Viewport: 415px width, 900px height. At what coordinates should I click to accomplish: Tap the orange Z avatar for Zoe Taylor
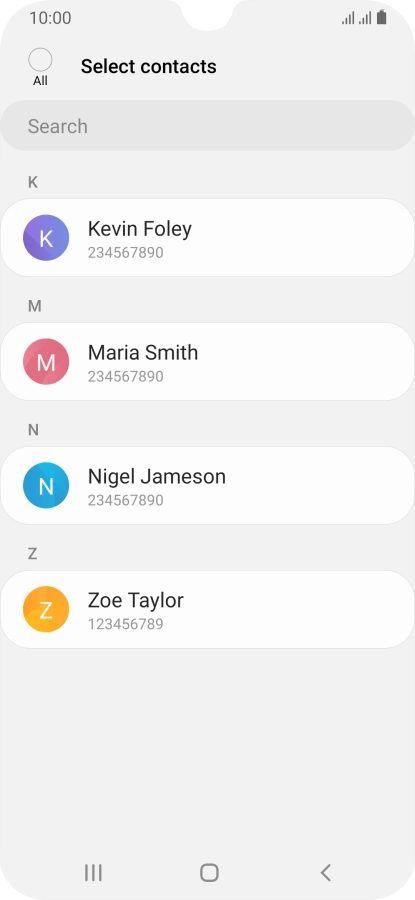click(x=46, y=610)
